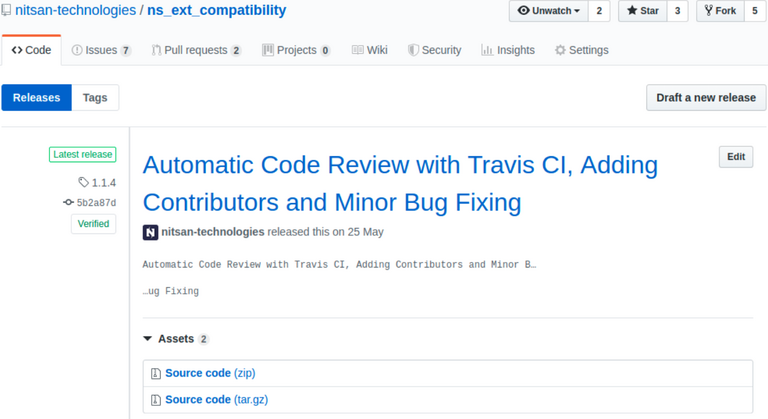Click the tag icon beside 1.1.4

click(x=83, y=182)
